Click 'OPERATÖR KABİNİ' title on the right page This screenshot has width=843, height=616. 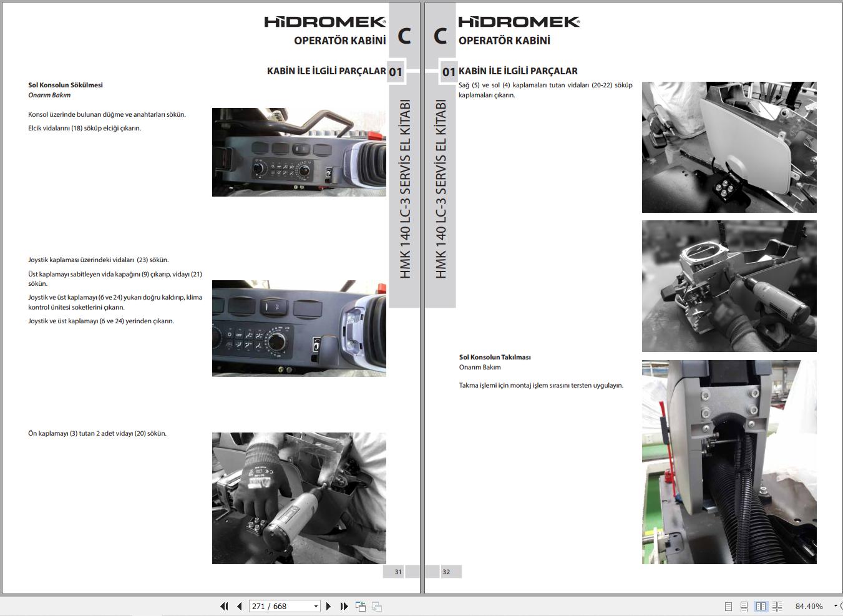(x=504, y=41)
